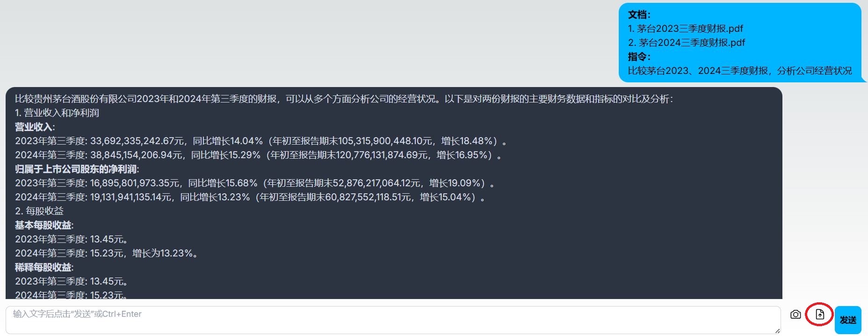Click the 营业收入 bold heading
868x336 pixels.
35,127
